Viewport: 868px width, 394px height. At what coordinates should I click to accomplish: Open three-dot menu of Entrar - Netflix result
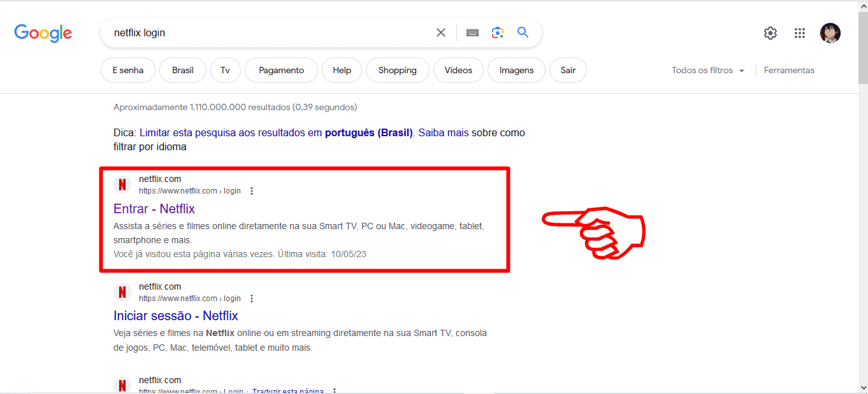coord(252,191)
